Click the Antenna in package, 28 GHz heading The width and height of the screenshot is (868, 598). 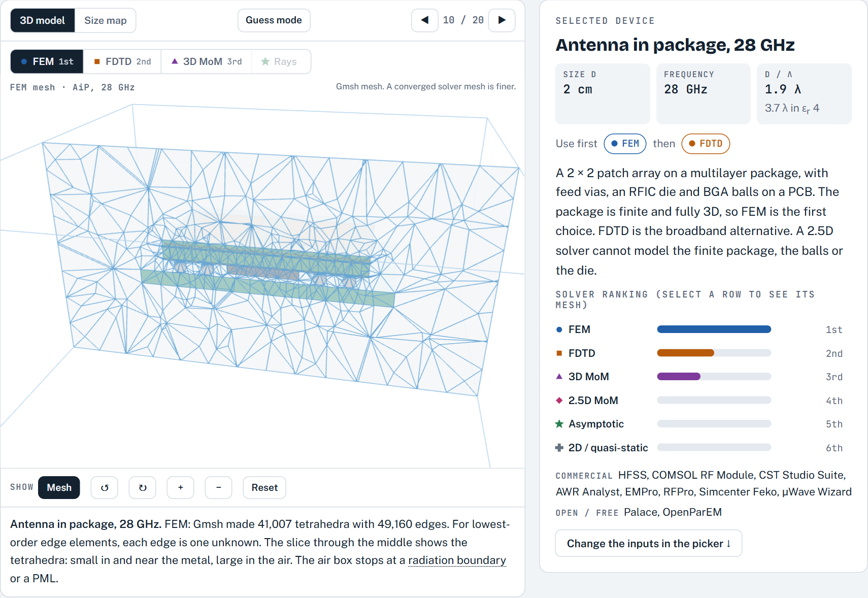[675, 45]
